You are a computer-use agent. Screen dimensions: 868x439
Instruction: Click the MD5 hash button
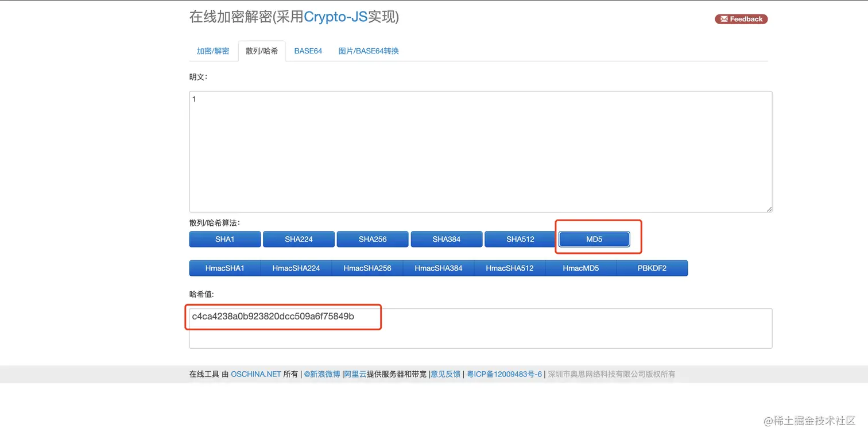(x=594, y=239)
